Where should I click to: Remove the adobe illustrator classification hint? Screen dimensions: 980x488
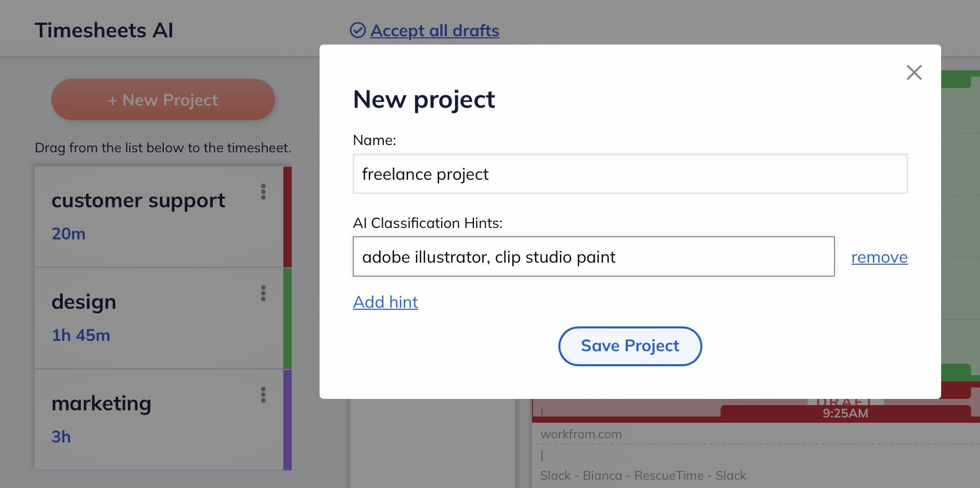(x=878, y=257)
